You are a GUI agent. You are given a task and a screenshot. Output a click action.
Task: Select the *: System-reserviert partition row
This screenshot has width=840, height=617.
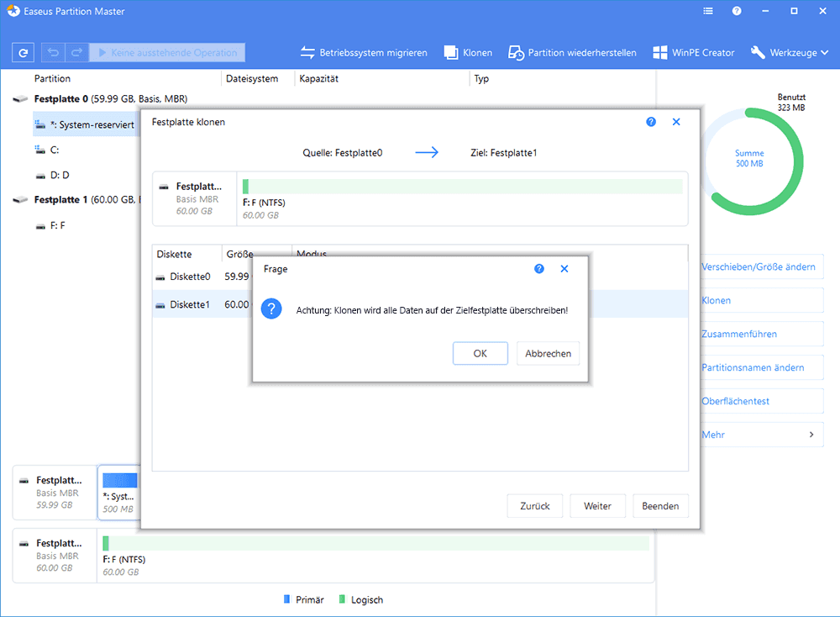[87, 125]
